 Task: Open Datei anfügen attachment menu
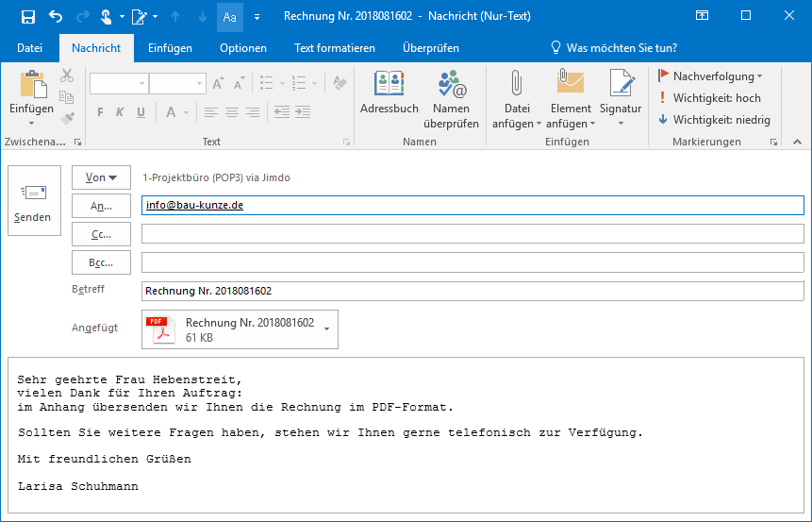pos(517,99)
